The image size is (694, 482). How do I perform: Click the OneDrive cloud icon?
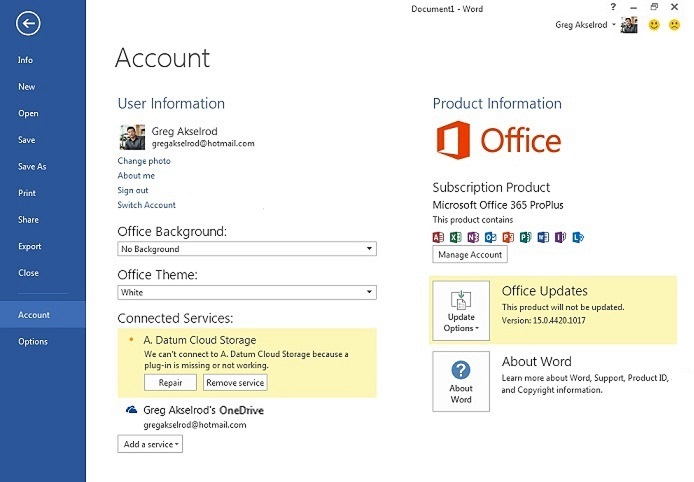point(131,410)
